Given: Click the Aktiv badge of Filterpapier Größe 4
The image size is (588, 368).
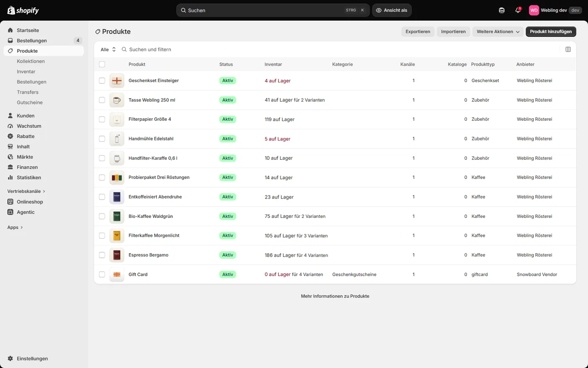Looking at the screenshot, I should [228, 119].
